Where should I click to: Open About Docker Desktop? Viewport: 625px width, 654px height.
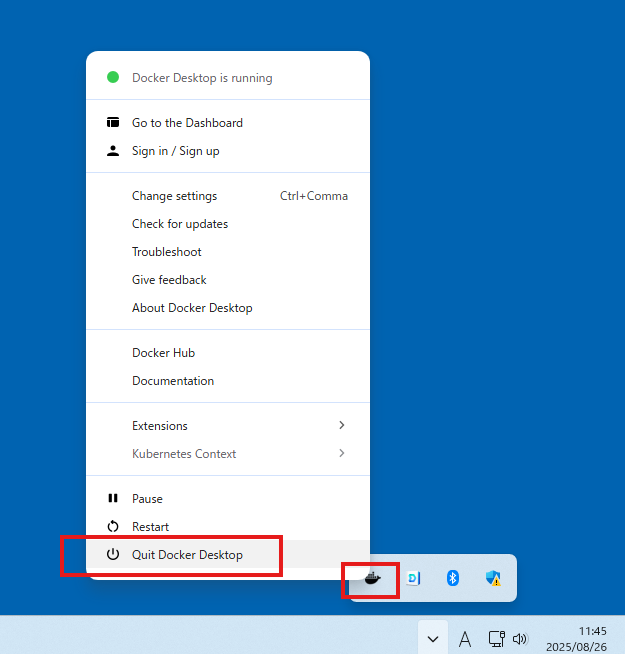click(228, 307)
